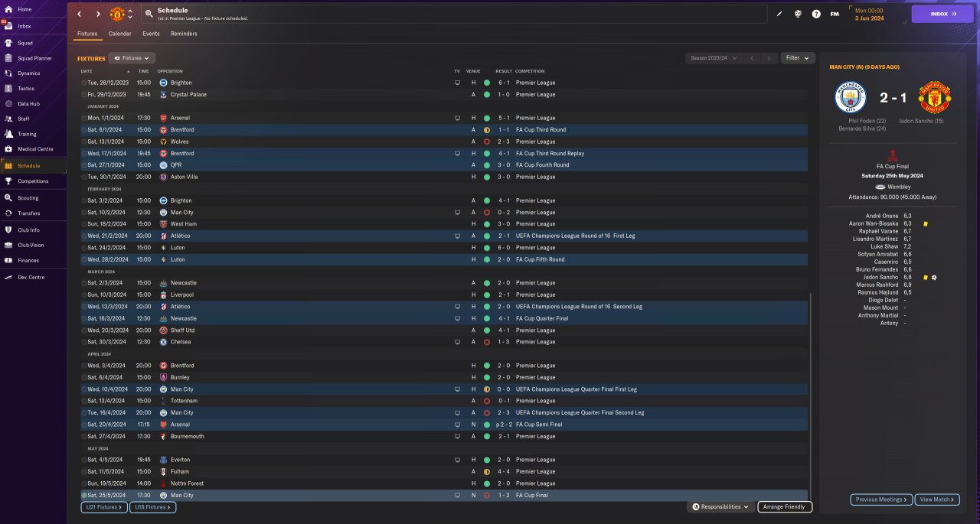Open Squad Planner in sidebar
Viewport: 980px width, 524px height.
tap(33, 58)
